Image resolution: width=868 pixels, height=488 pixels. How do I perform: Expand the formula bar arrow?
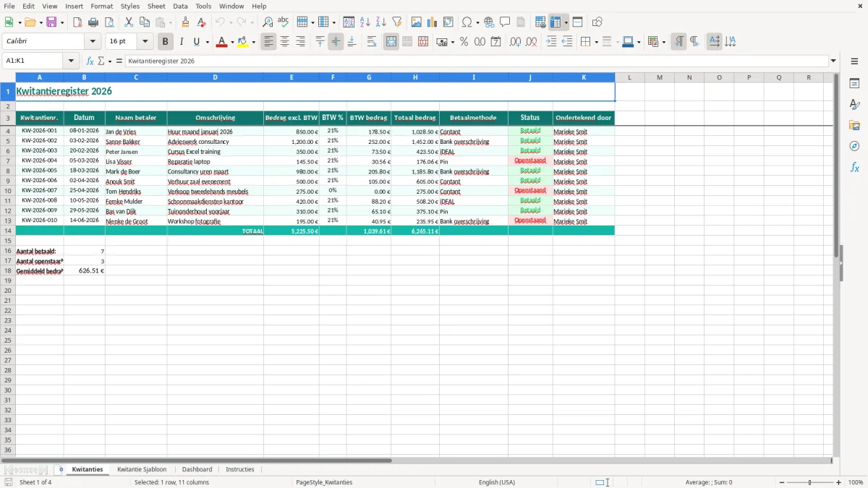833,61
